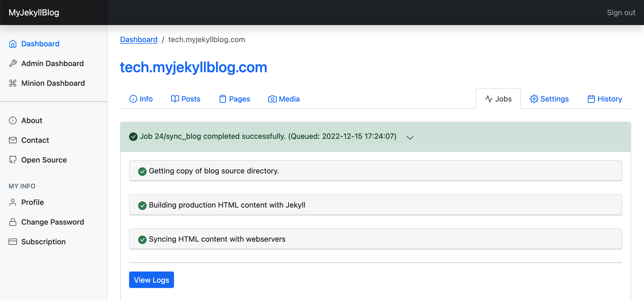The image size is (644, 300).
Task: Click the GitHub icon for Open Source
Action: click(13, 160)
